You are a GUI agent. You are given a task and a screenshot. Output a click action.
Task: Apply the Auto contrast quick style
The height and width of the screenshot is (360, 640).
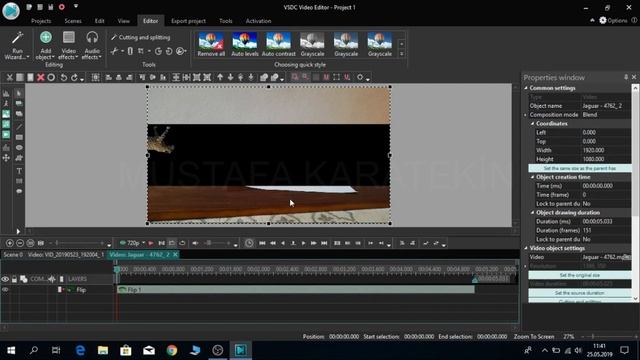278,44
